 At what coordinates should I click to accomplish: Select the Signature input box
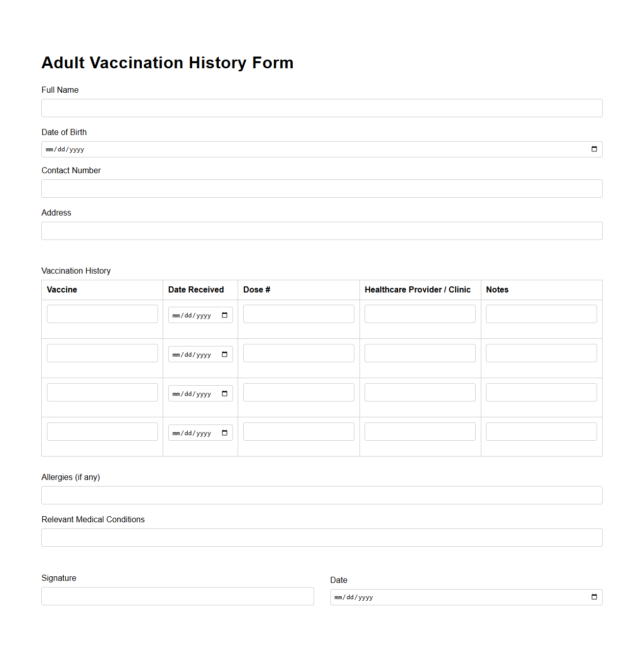pyautogui.click(x=177, y=596)
